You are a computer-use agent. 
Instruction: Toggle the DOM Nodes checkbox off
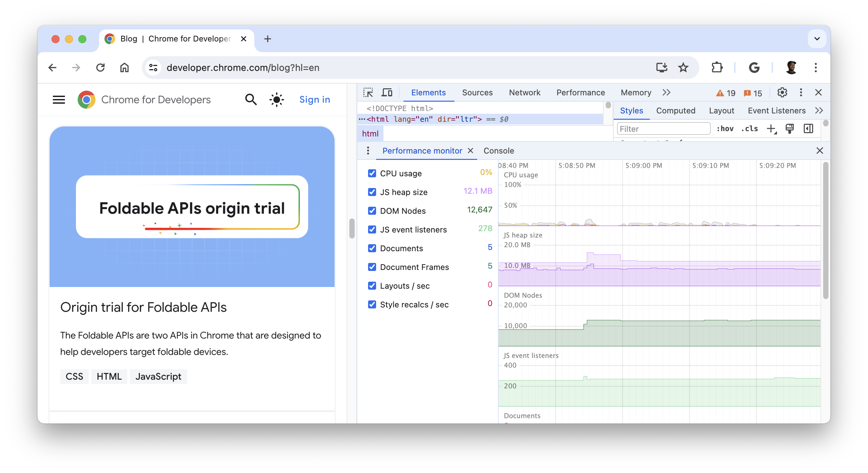pos(372,210)
